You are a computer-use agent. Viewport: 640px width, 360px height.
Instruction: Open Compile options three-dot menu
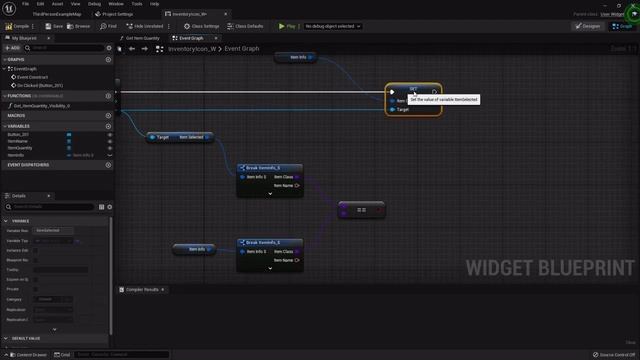point(33,26)
